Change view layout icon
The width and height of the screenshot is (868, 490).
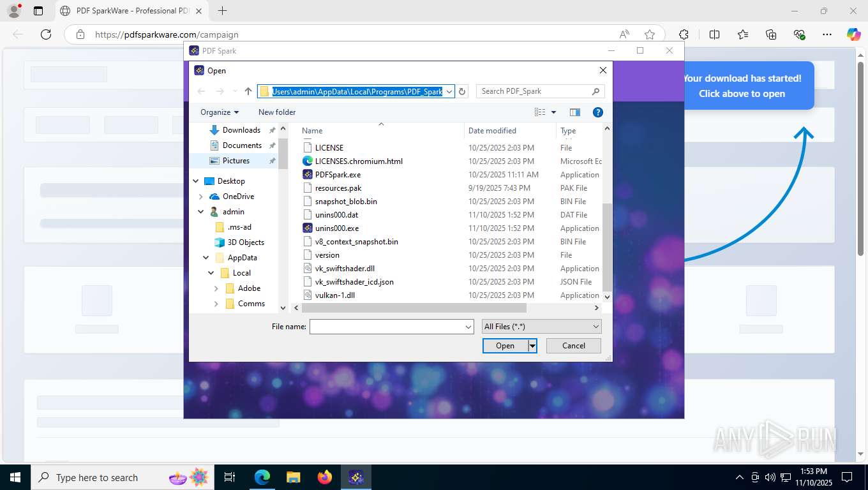pyautogui.click(x=540, y=112)
